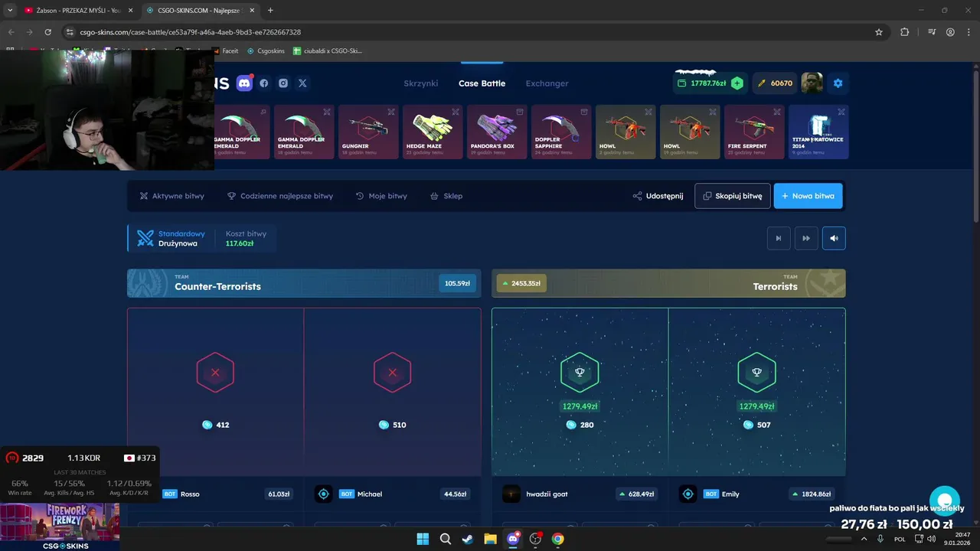Viewport: 980px width, 551px height.
Task: Open the Instagram social icon
Action: (283, 83)
